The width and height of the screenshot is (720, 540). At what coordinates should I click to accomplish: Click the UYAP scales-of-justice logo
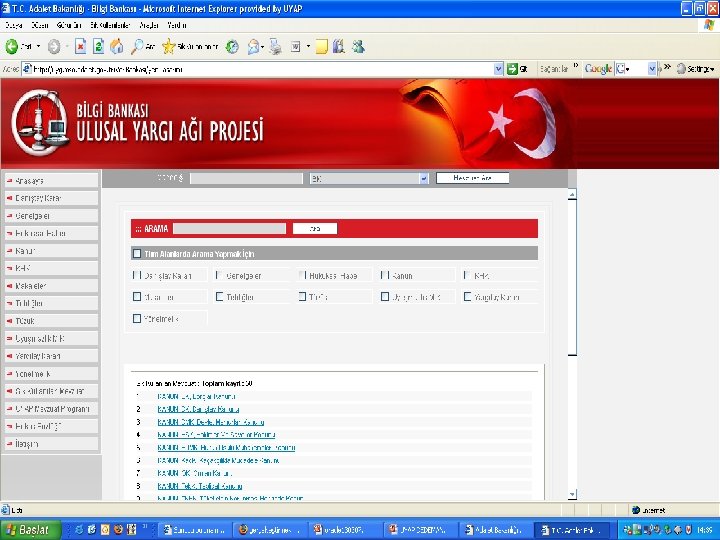point(40,122)
